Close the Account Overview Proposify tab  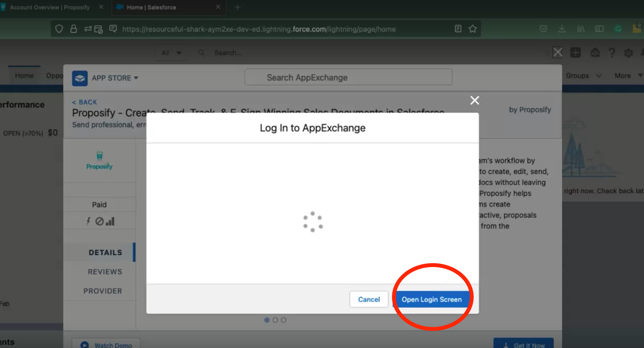(101, 7)
